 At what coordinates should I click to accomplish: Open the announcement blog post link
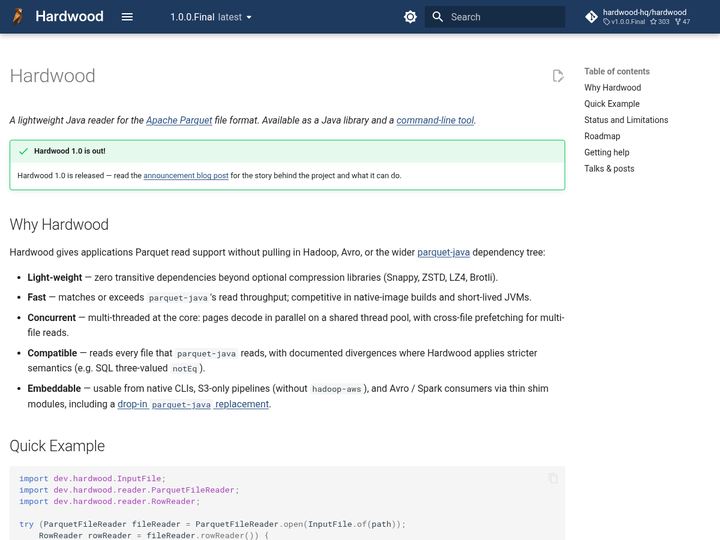pos(186,175)
